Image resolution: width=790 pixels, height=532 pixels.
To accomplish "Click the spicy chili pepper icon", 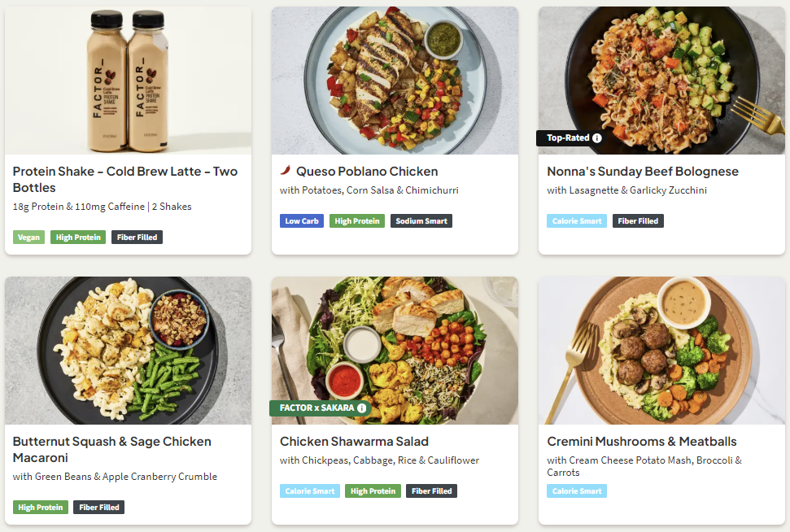I will click(286, 171).
